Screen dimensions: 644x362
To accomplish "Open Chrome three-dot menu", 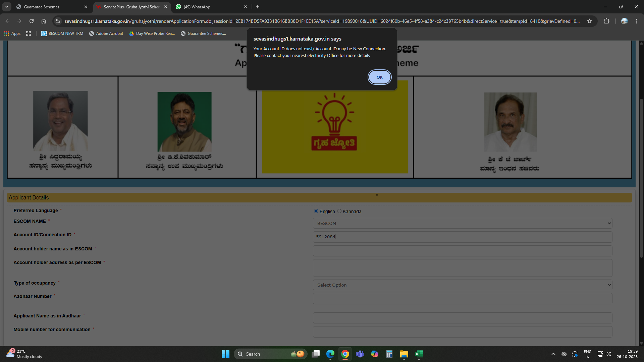I will (636, 21).
